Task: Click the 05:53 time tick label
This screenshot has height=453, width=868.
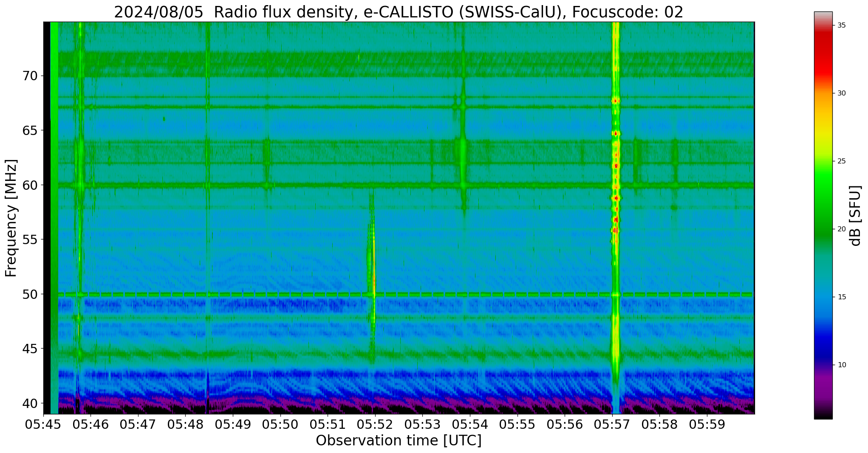Action: point(423,424)
